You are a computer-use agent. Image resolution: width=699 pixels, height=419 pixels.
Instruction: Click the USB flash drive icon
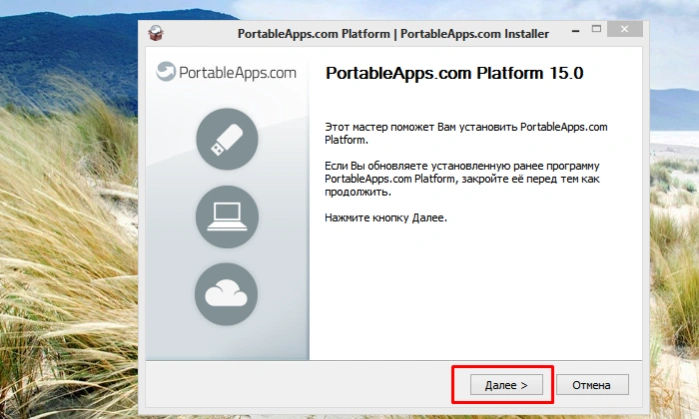click(x=227, y=139)
